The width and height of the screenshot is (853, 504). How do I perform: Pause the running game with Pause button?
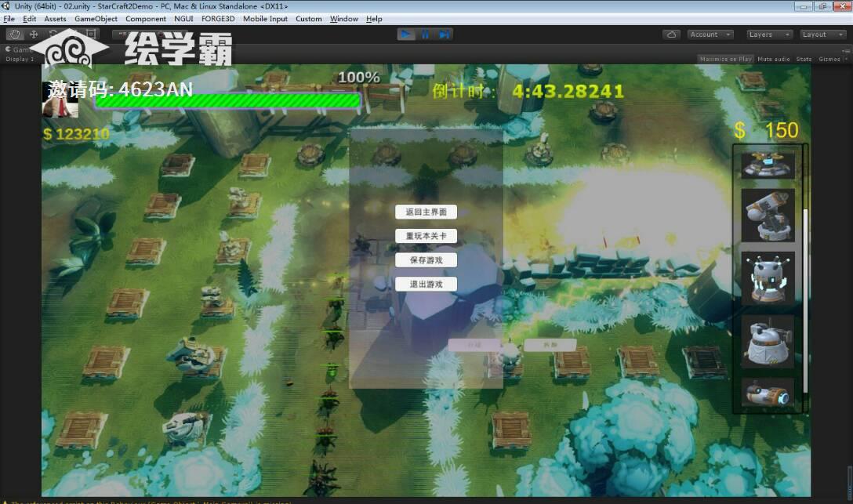[x=426, y=34]
